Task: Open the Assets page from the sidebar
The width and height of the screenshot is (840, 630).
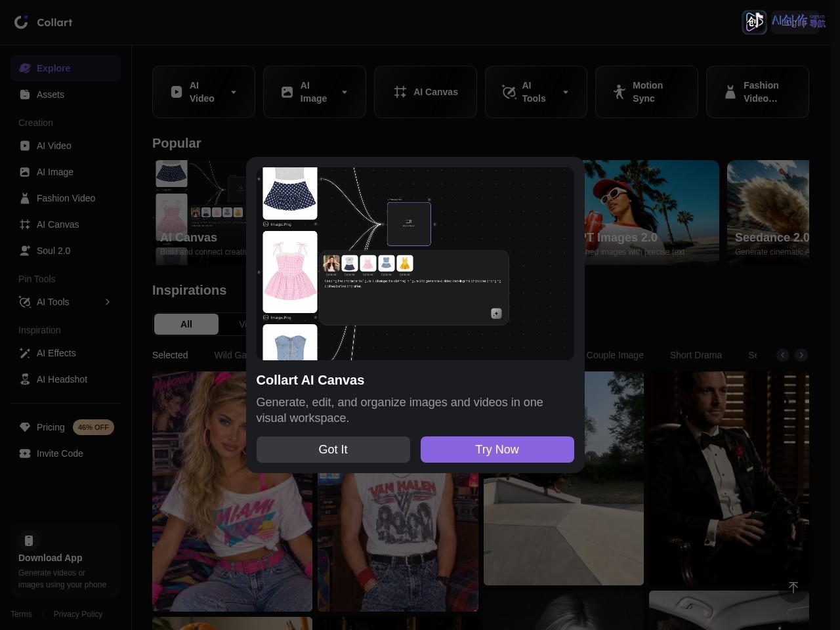Action: pos(66,94)
